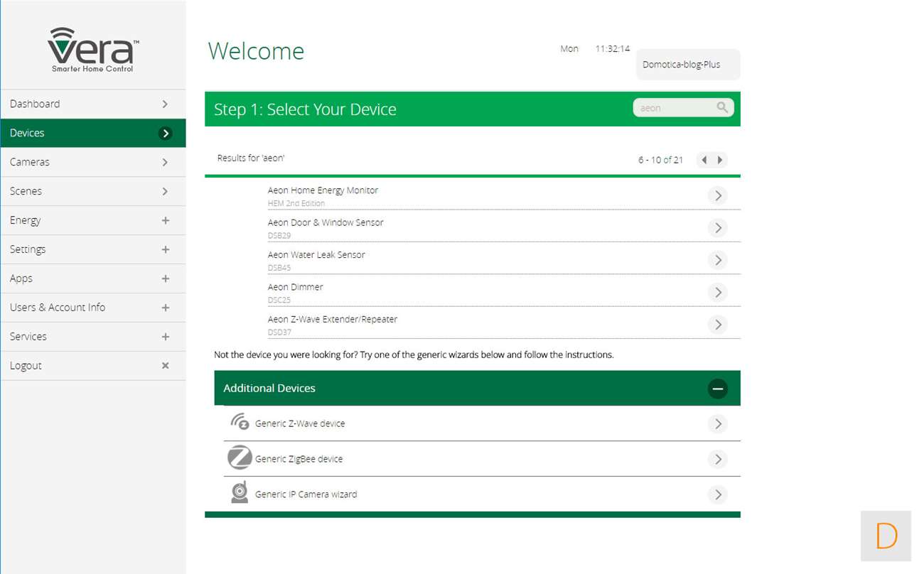Click the Logout X icon

166,366
